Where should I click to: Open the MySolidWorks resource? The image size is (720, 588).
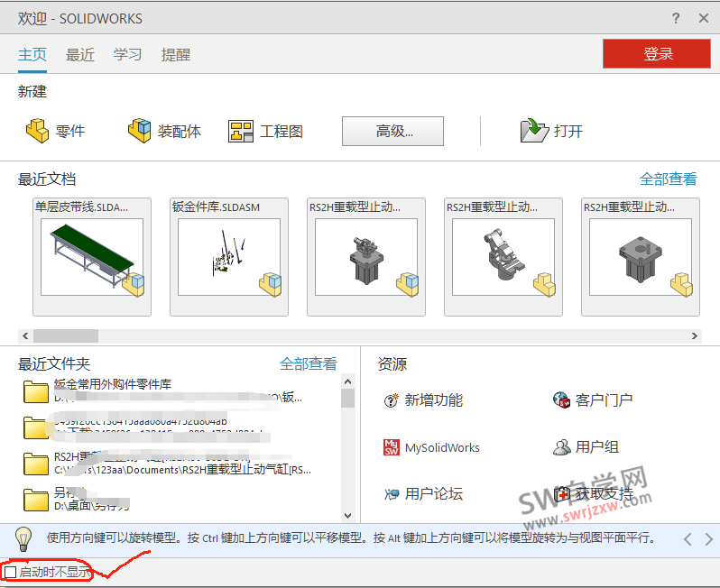tap(431, 447)
